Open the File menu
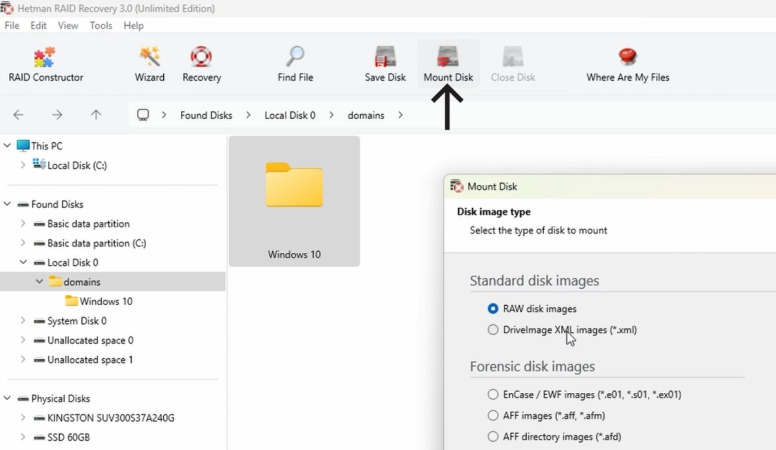776x450 pixels. (x=12, y=26)
